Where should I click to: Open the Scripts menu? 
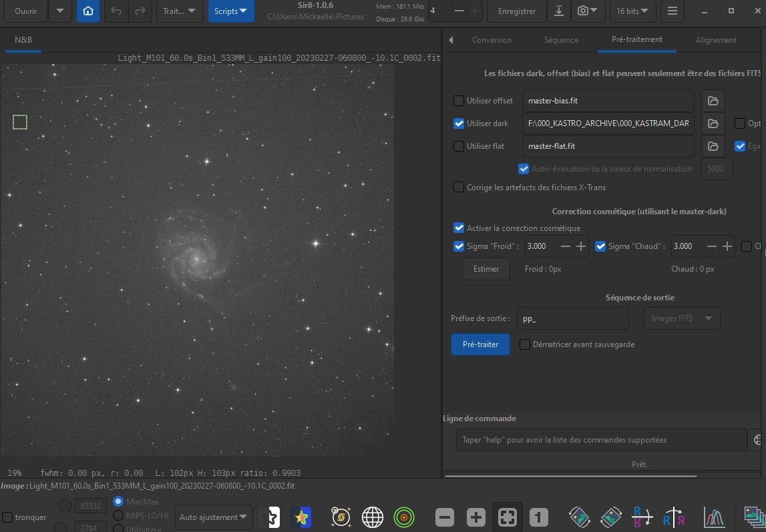[230, 11]
